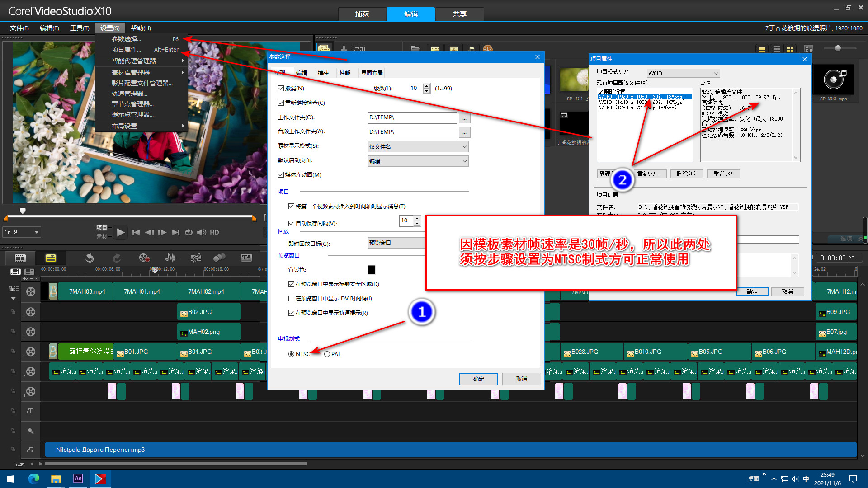Select the Music track note icon
Viewport: 868px width, 488px height.
coord(30,450)
